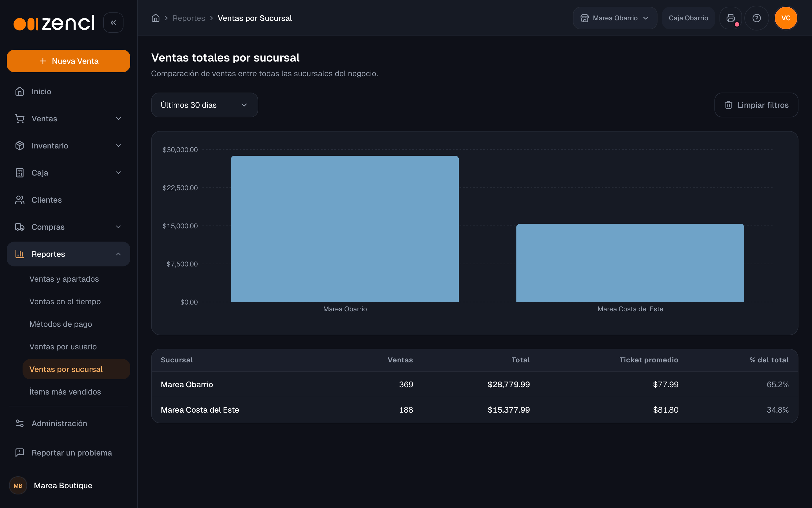
Task: Open the Marea Obarrio branch selector
Action: pos(615,18)
